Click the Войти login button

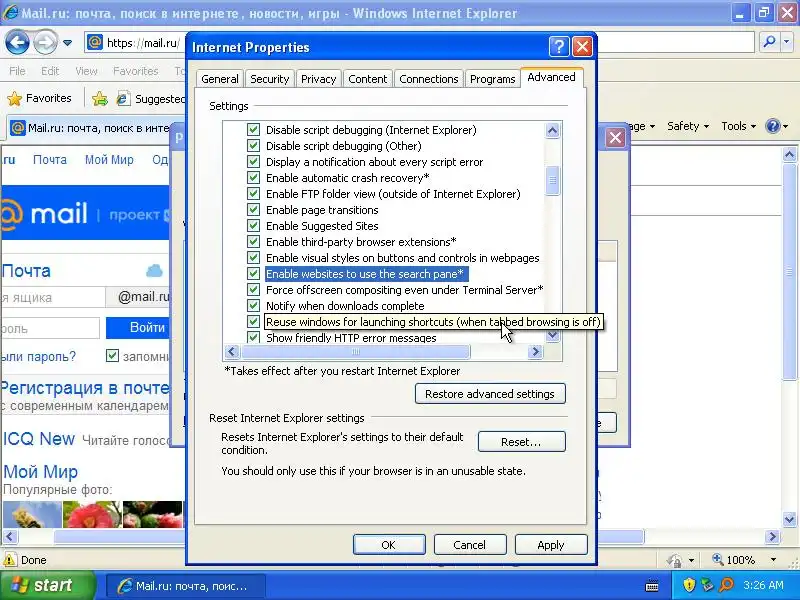click(x=138, y=328)
